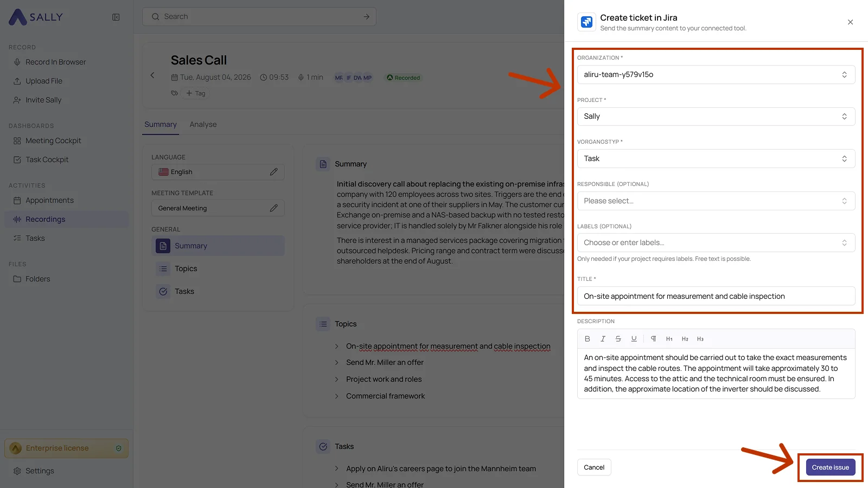The height and width of the screenshot is (488, 868).
Task: Click the search arrow icon
Action: point(366,17)
